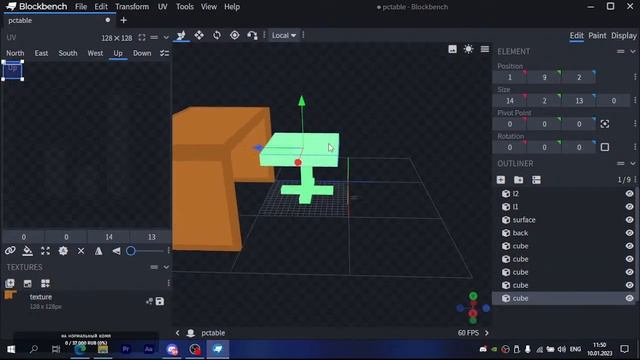Click UV fullscreen icon
Viewport: 640px width, 360px height.
tap(142, 38)
